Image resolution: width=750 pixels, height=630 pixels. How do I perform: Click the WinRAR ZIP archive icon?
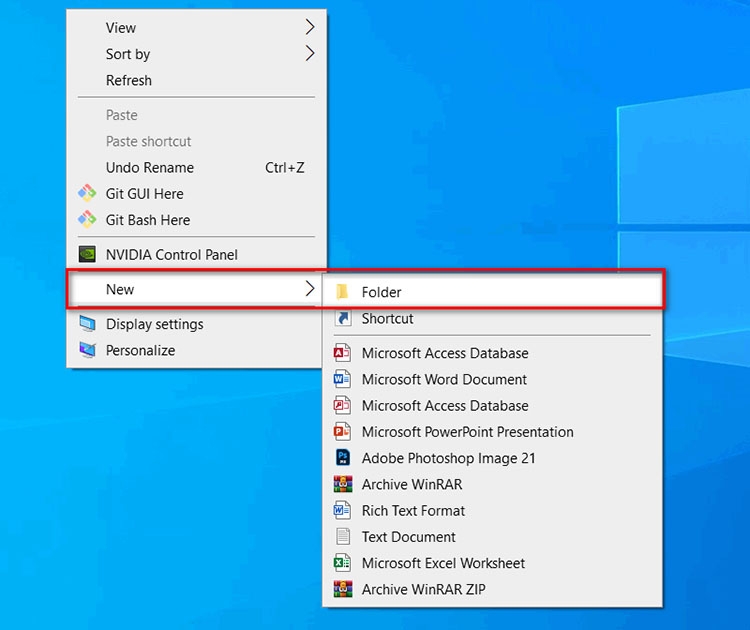click(x=342, y=589)
